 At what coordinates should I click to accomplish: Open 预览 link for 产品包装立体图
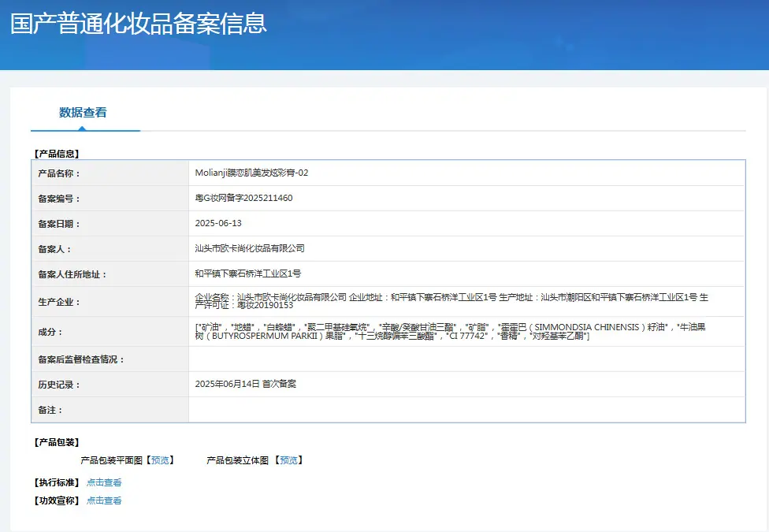coord(288,460)
